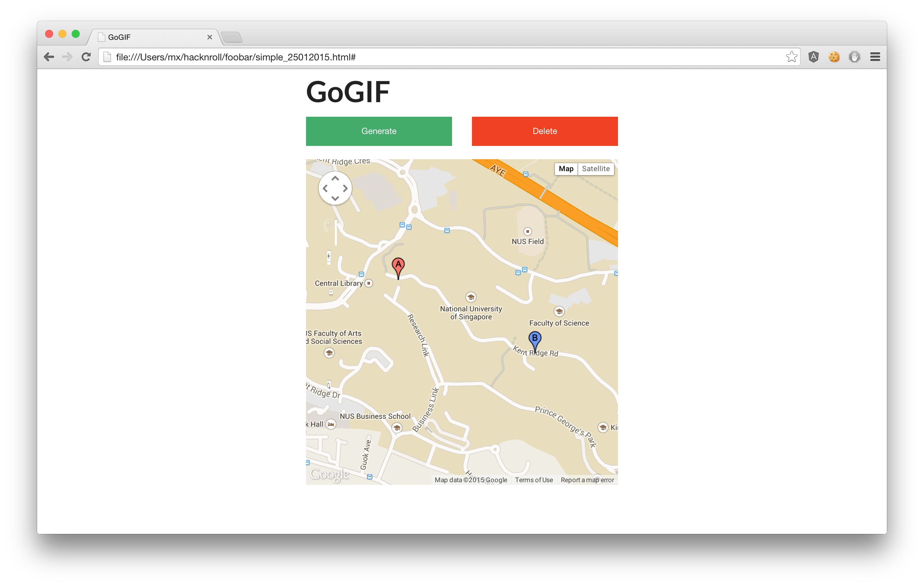This screenshot has height=587, width=924.
Task: Select the Map view type button
Action: pyautogui.click(x=566, y=169)
